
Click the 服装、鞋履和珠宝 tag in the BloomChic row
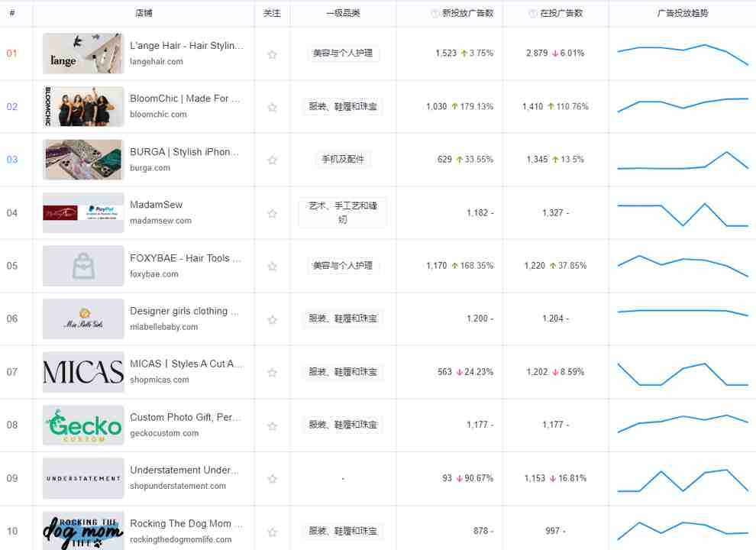pyautogui.click(x=343, y=107)
